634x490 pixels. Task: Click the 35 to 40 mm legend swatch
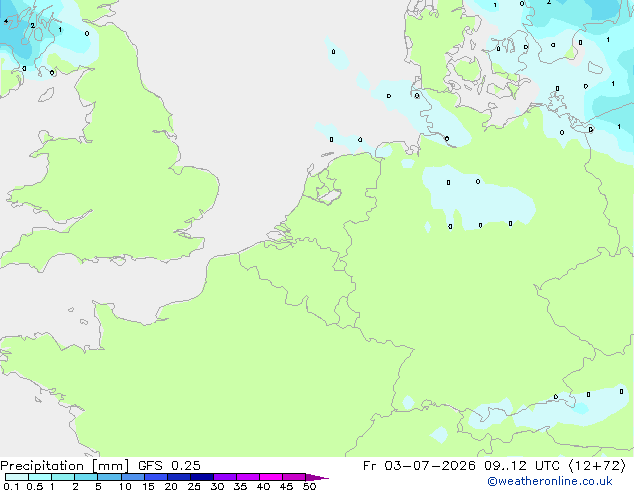click(248, 477)
